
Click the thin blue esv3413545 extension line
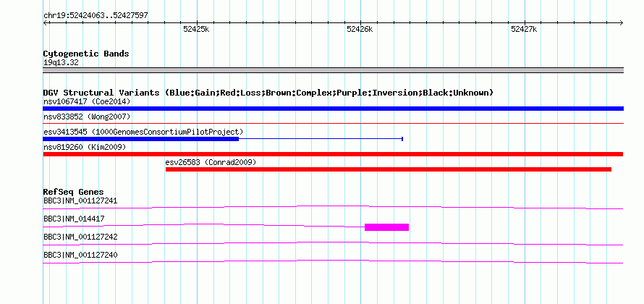321,139
